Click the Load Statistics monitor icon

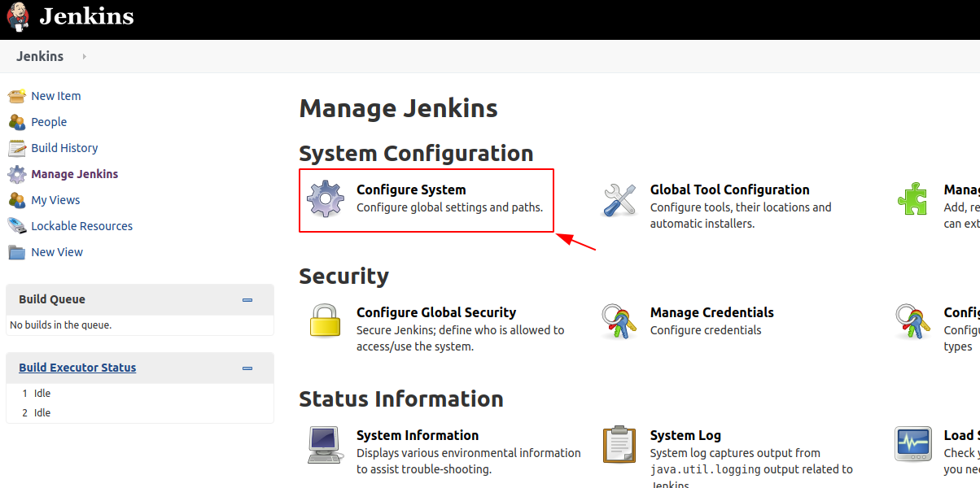point(912,444)
